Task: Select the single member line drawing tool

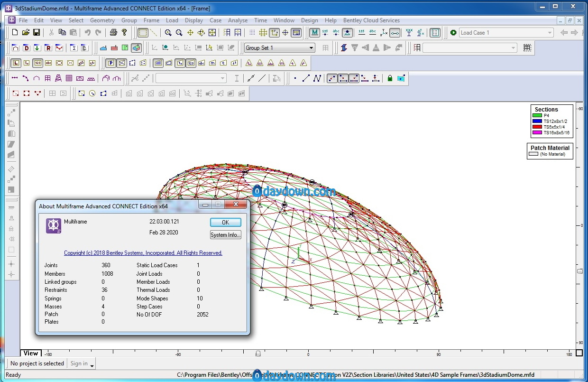Action: (306, 78)
